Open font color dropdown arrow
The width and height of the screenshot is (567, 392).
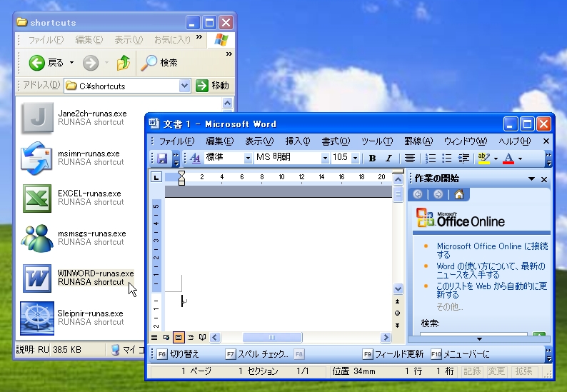coord(520,159)
